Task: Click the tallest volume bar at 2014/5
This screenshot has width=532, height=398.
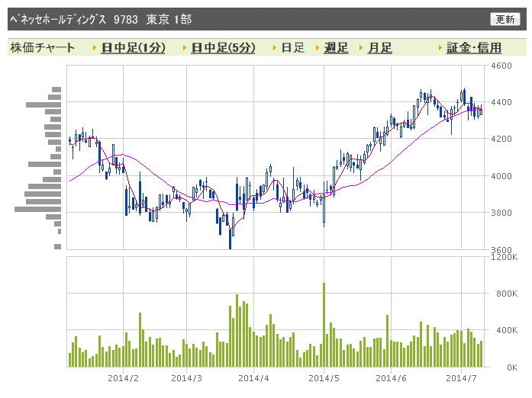Action: click(x=324, y=325)
